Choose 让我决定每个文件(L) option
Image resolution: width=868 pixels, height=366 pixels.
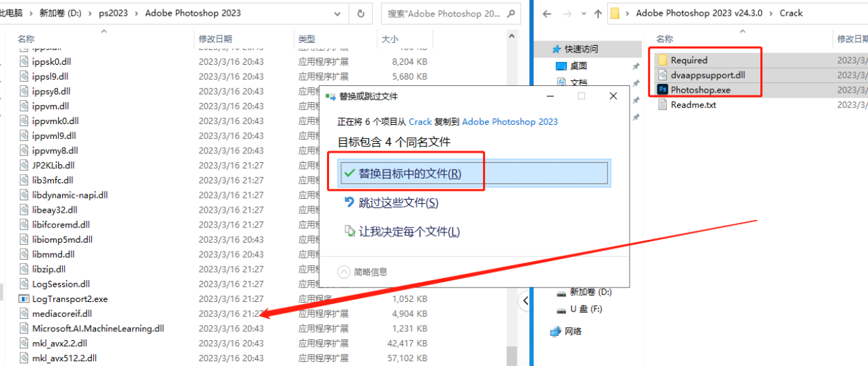click(409, 232)
